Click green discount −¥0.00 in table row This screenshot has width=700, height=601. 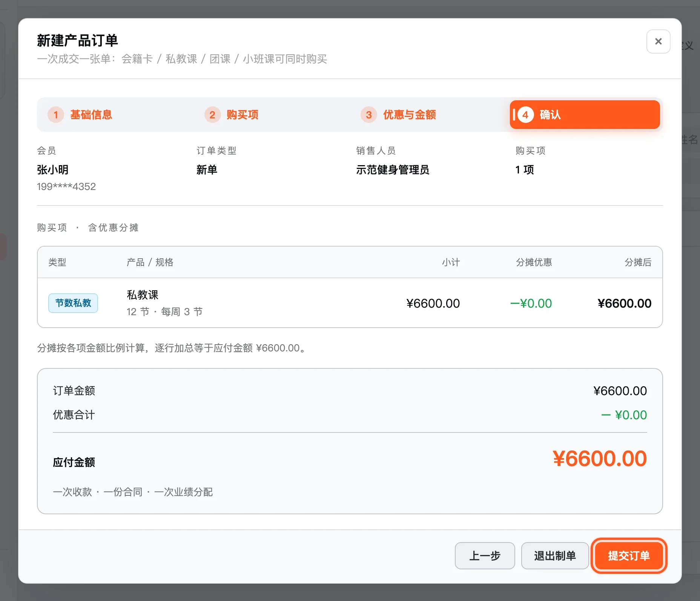point(531,304)
